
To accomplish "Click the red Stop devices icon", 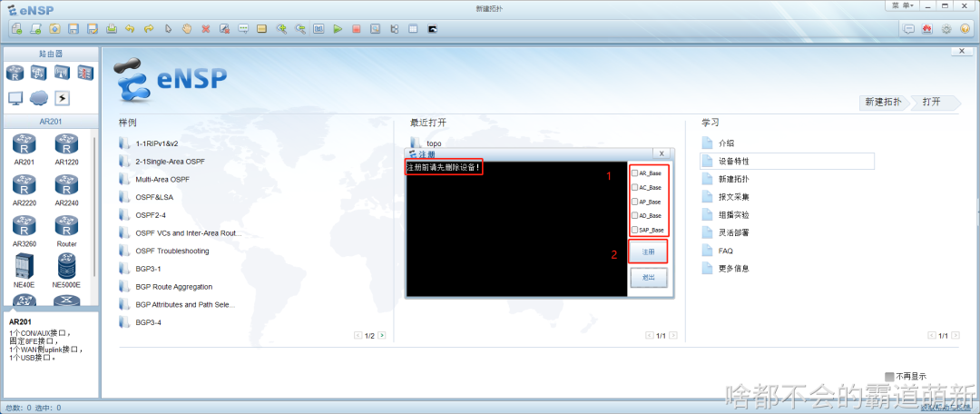I will (357, 29).
